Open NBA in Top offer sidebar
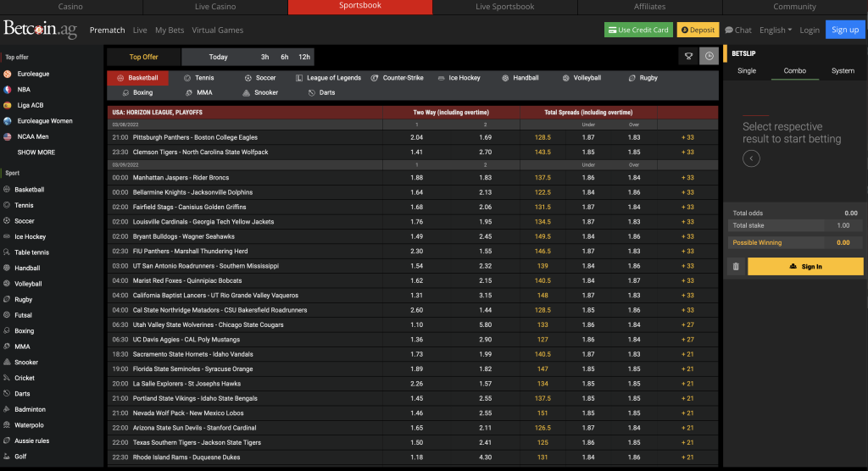 click(x=24, y=90)
